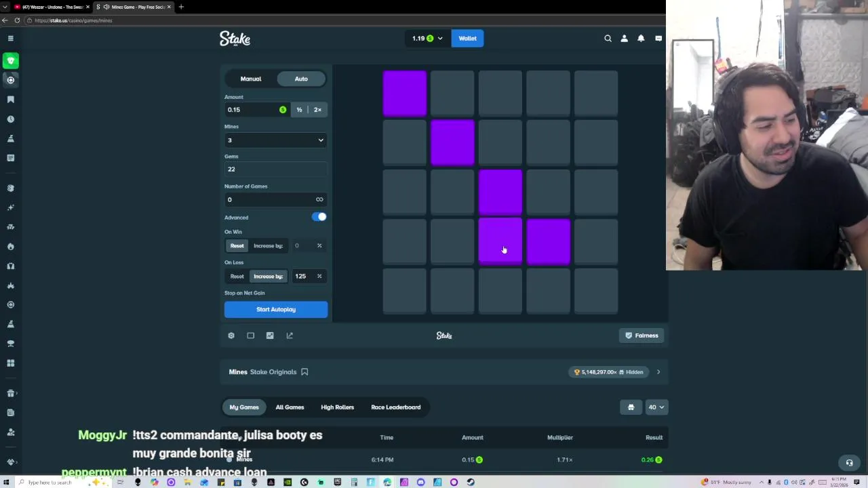Screen dimensions: 868x488
Task: Open the four-squares grid sidebar icon
Action: pos(10,363)
